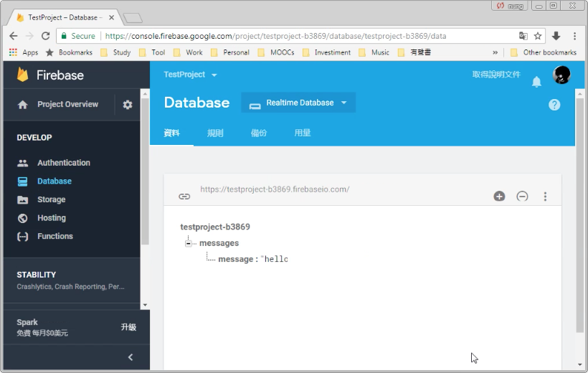Open the Realtime Database type dropdown
This screenshot has width=588, height=373.
click(x=298, y=103)
